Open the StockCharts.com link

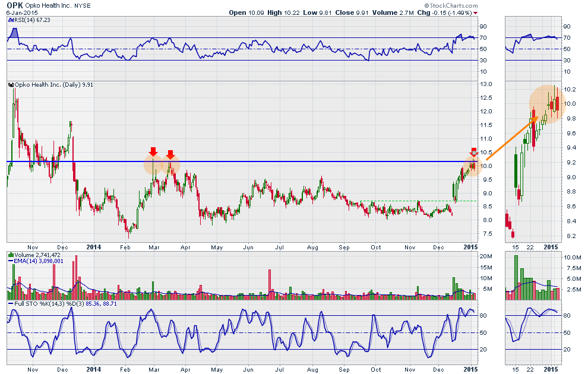(x=454, y=5)
